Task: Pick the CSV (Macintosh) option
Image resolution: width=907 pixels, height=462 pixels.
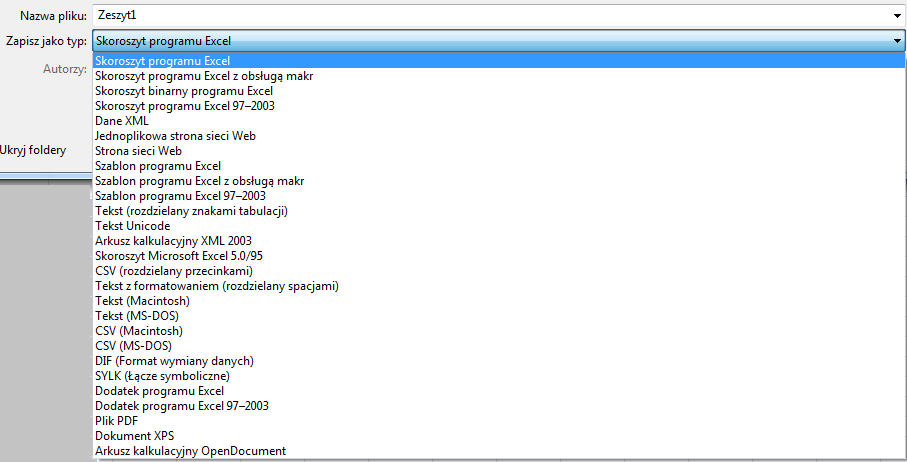Action: coord(499,331)
